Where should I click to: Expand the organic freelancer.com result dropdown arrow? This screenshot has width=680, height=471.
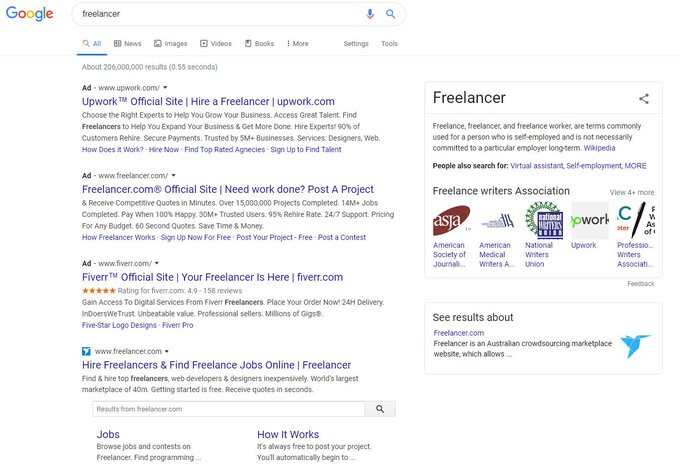click(167, 351)
